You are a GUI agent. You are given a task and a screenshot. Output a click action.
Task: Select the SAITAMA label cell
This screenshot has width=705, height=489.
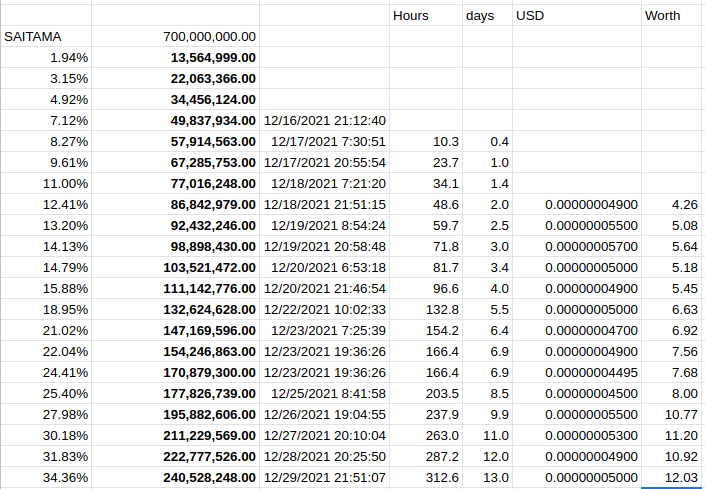pyautogui.click(x=46, y=36)
